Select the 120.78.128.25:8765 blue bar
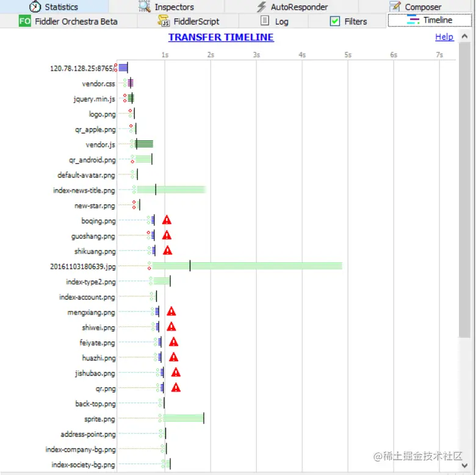This screenshot has height=475, width=476. 123,67
